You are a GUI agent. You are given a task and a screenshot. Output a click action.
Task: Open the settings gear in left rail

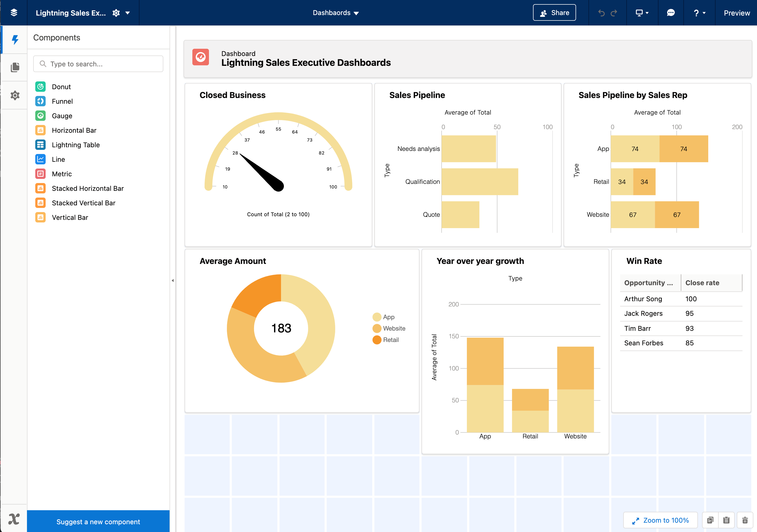[15, 95]
